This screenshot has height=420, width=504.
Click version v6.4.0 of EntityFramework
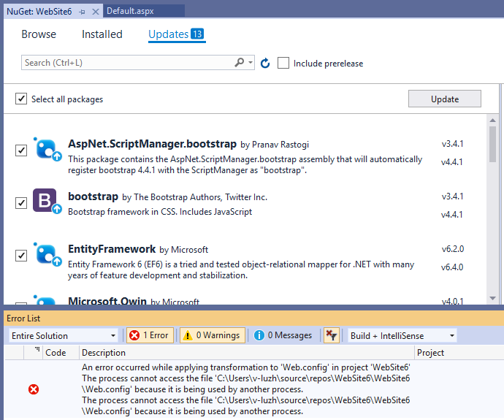pyautogui.click(x=452, y=267)
